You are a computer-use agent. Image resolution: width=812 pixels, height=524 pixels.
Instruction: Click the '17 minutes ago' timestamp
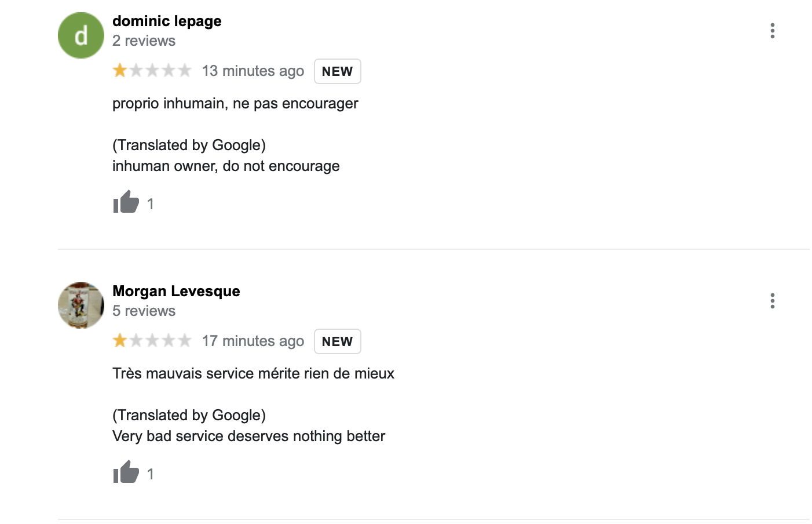tap(253, 341)
